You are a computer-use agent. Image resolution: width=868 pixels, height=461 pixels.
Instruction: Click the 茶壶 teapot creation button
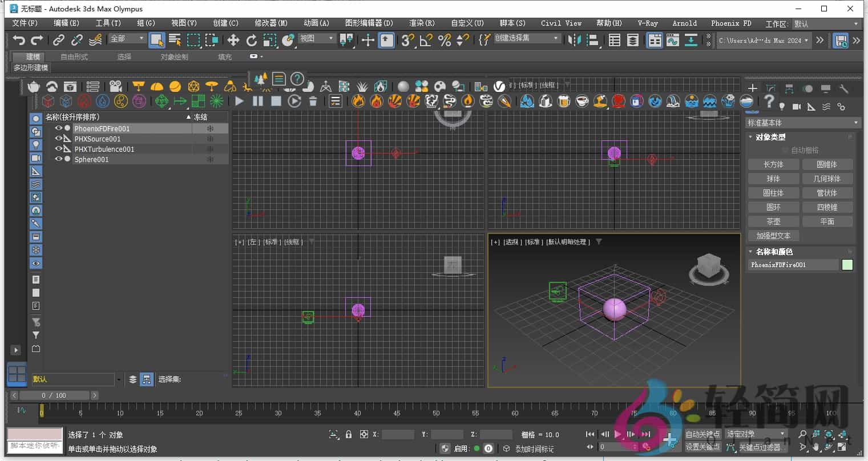(x=773, y=221)
